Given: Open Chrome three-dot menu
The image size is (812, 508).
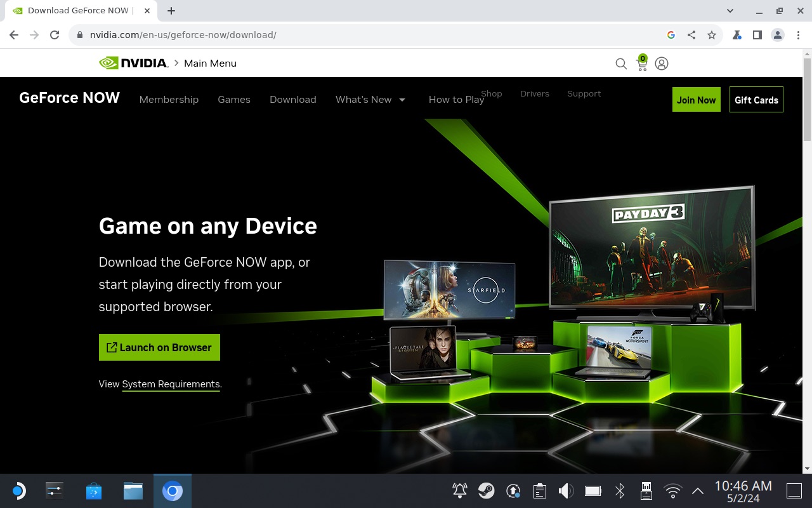Looking at the screenshot, I should [x=798, y=35].
